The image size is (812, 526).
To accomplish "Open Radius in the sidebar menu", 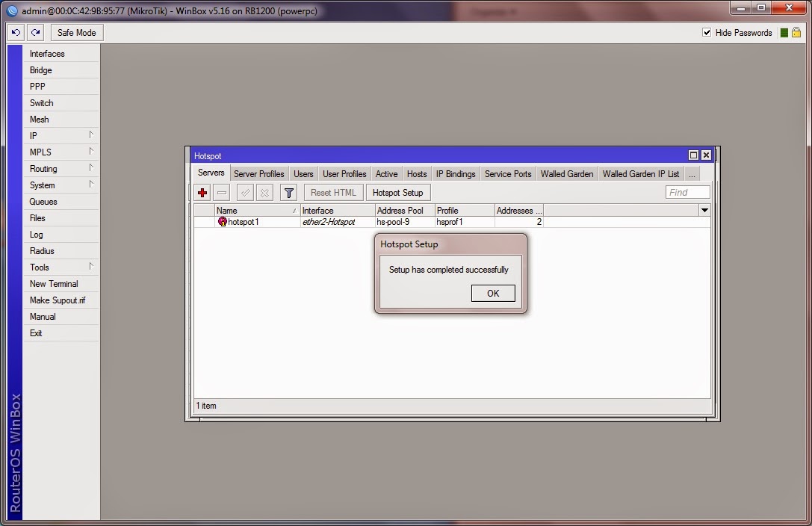I will pos(61,251).
